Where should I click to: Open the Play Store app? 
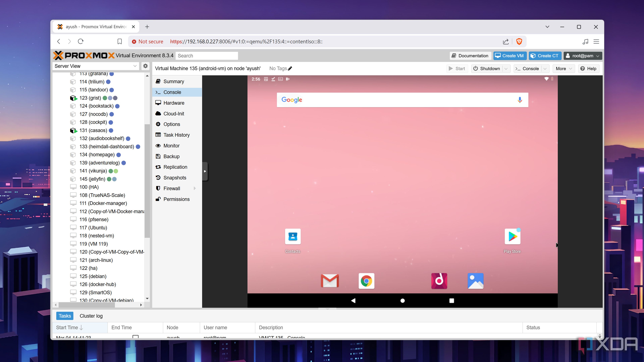(x=512, y=237)
